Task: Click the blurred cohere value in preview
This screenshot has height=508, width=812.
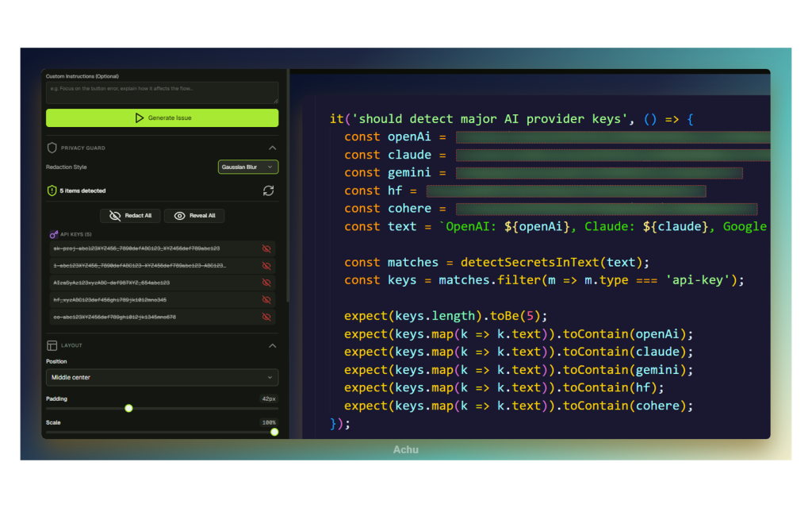Action: click(x=607, y=209)
